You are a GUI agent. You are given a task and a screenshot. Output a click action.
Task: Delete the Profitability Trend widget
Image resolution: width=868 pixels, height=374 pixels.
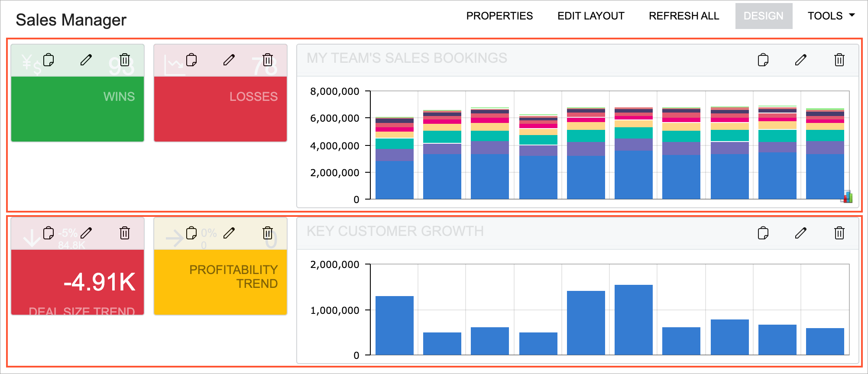(268, 233)
